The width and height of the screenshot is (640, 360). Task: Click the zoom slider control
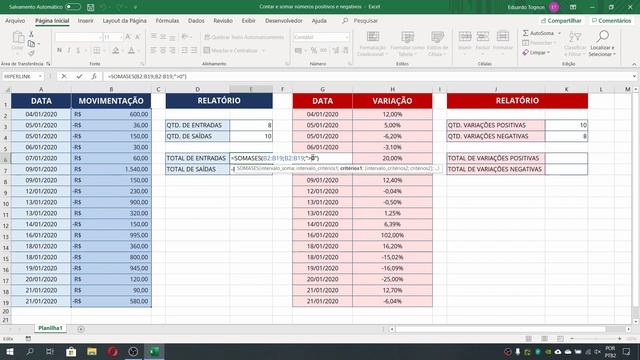596,339
